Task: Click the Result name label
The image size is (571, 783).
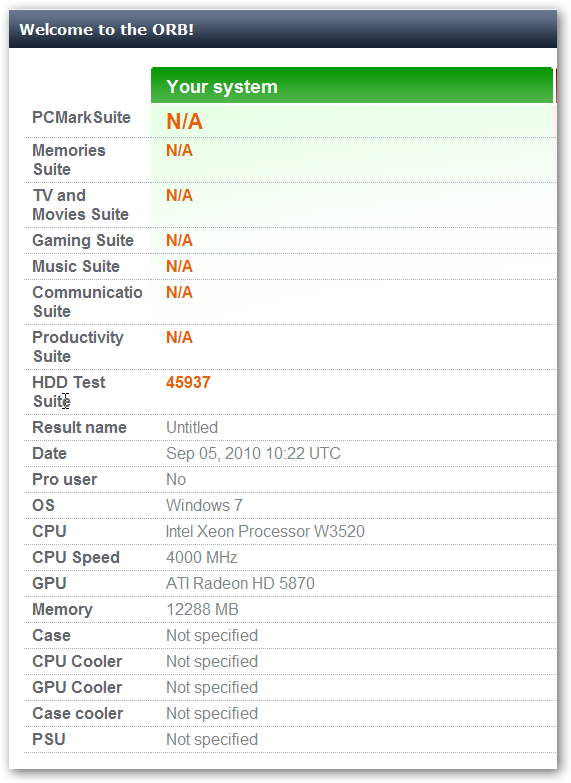Action: [x=79, y=427]
